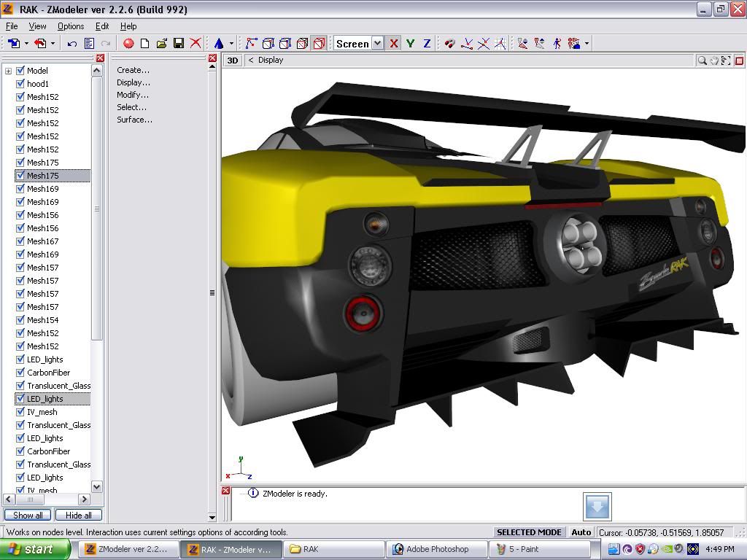Toggle the X axis constraint button
This screenshot has width=747, height=560.
(394, 44)
